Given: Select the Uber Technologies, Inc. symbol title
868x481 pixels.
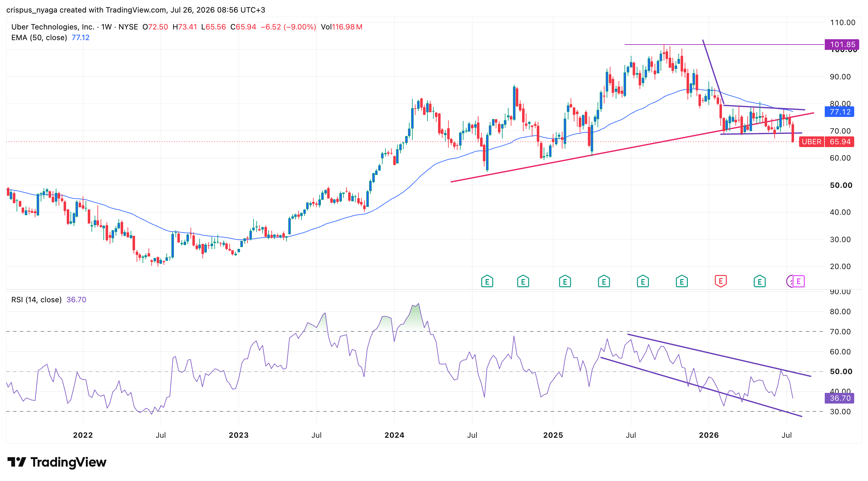Looking at the screenshot, I should click(x=53, y=27).
